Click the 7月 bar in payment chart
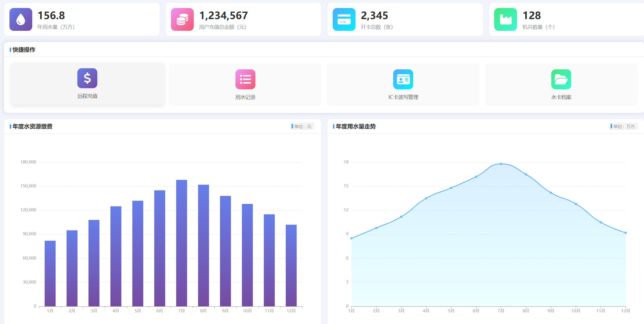This screenshot has width=644, height=324. click(x=182, y=243)
